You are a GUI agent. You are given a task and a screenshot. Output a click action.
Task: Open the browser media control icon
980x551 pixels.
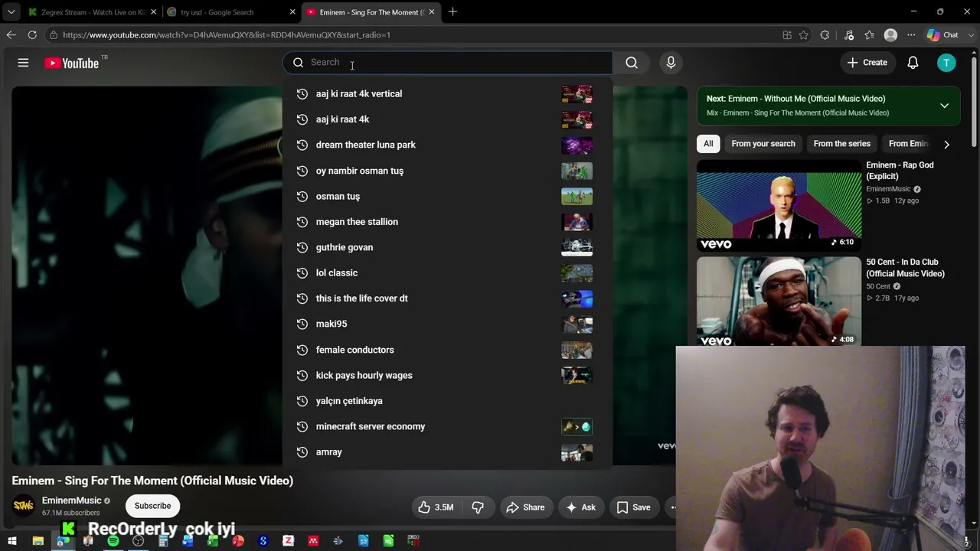tap(849, 34)
